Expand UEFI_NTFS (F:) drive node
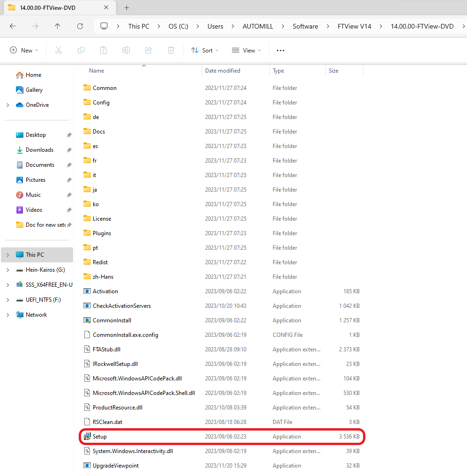This screenshot has width=467, height=476. pyautogui.click(x=8, y=300)
